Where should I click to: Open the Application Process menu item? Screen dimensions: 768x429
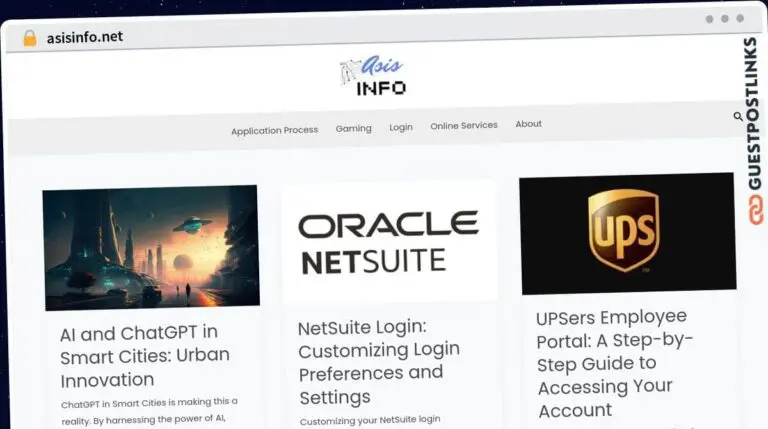(x=274, y=130)
